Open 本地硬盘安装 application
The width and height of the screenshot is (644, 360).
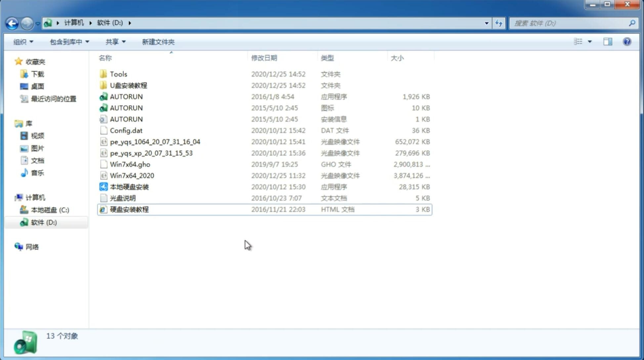129,187
